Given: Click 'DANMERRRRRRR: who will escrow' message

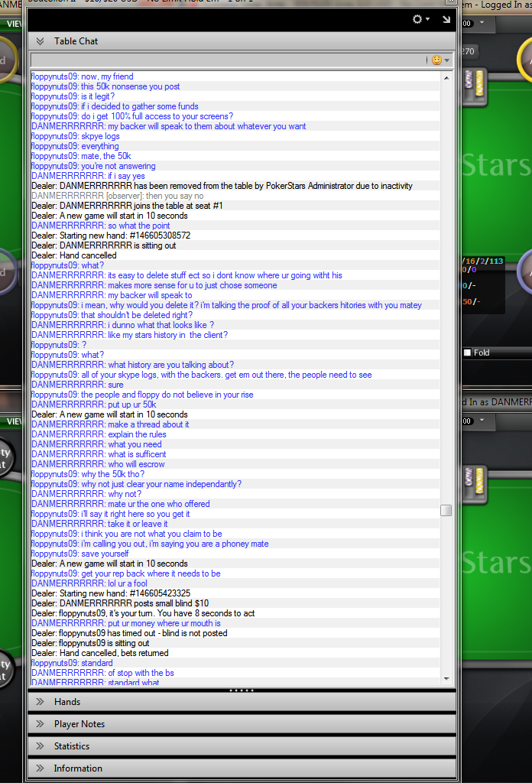Looking at the screenshot, I should [98, 464].
